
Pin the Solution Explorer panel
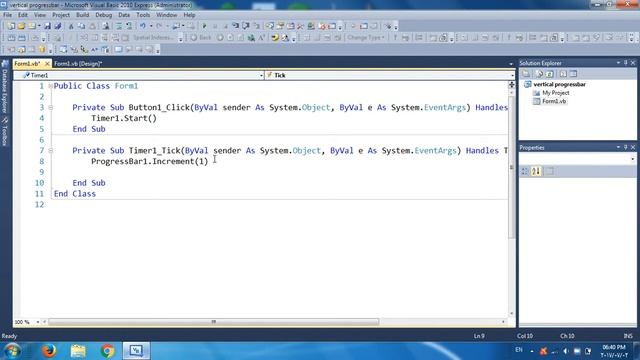tap(625, 63)
